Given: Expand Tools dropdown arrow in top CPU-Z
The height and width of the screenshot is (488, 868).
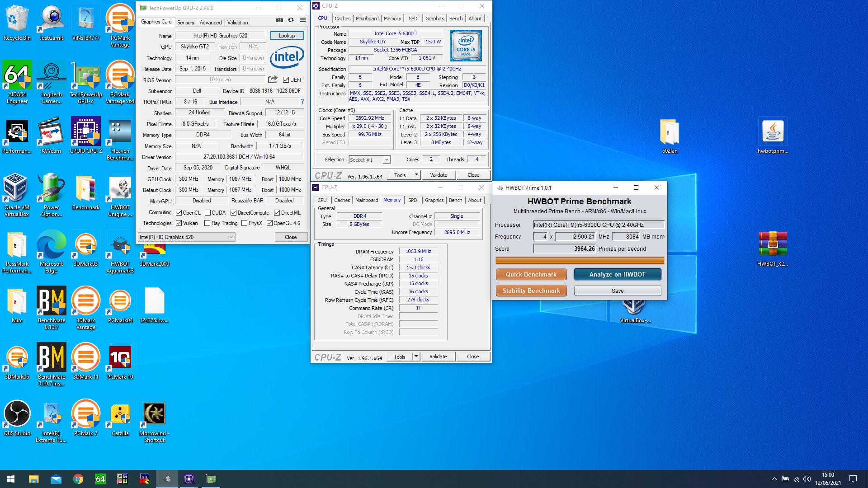Looking at the screenshot, I should (416, 175).
